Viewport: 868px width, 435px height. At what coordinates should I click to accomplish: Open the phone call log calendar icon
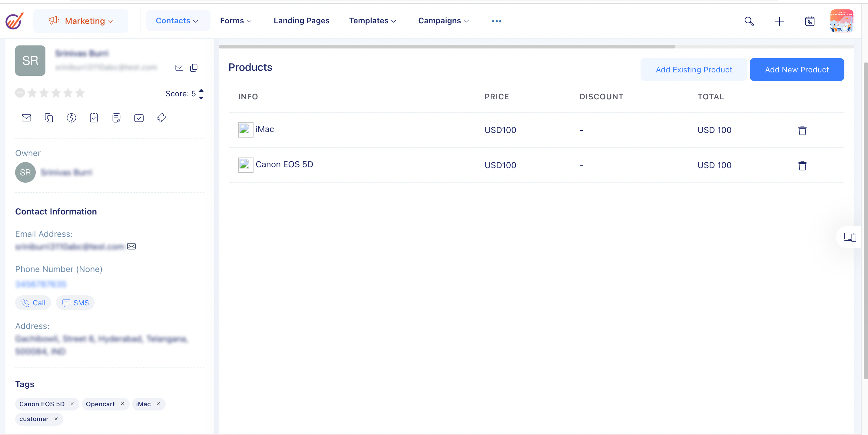(x=809, y=21)
